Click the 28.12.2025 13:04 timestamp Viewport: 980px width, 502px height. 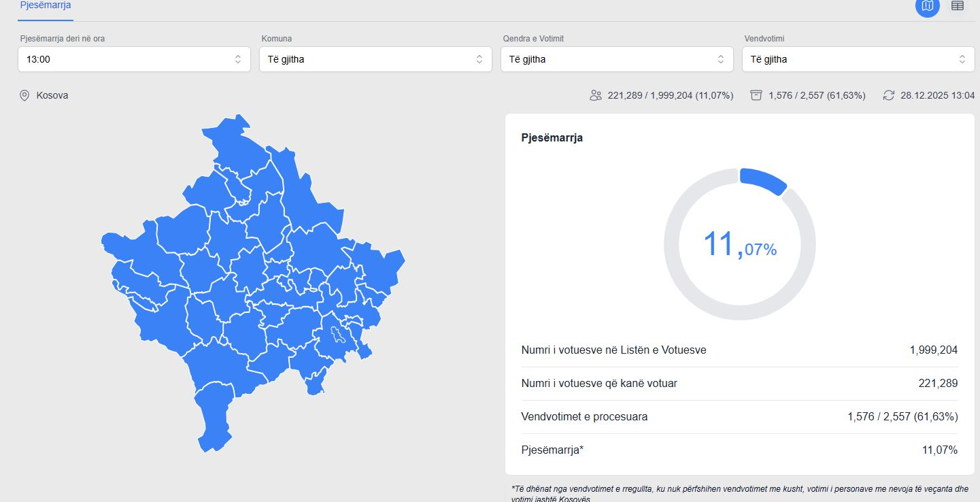click(x=937, y=95)
